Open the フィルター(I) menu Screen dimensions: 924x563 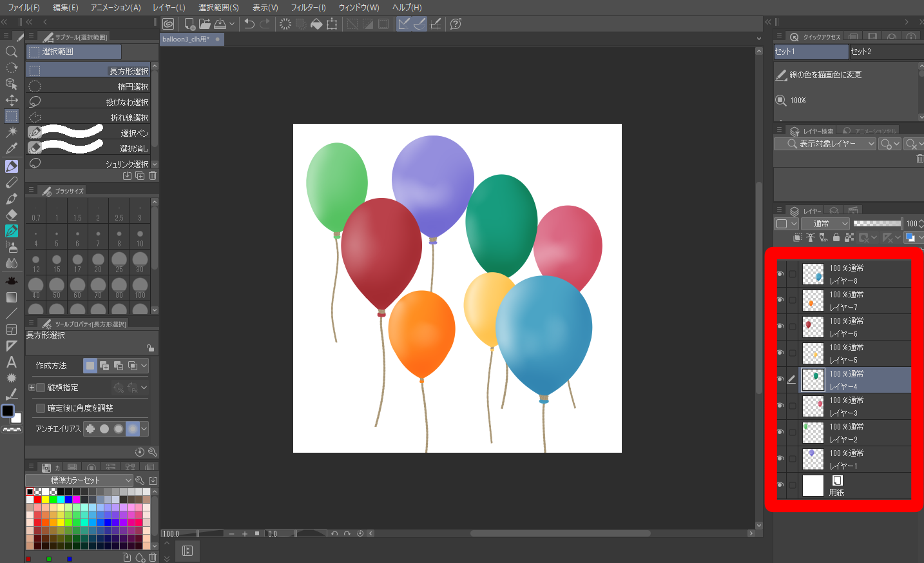pos(308,7)
